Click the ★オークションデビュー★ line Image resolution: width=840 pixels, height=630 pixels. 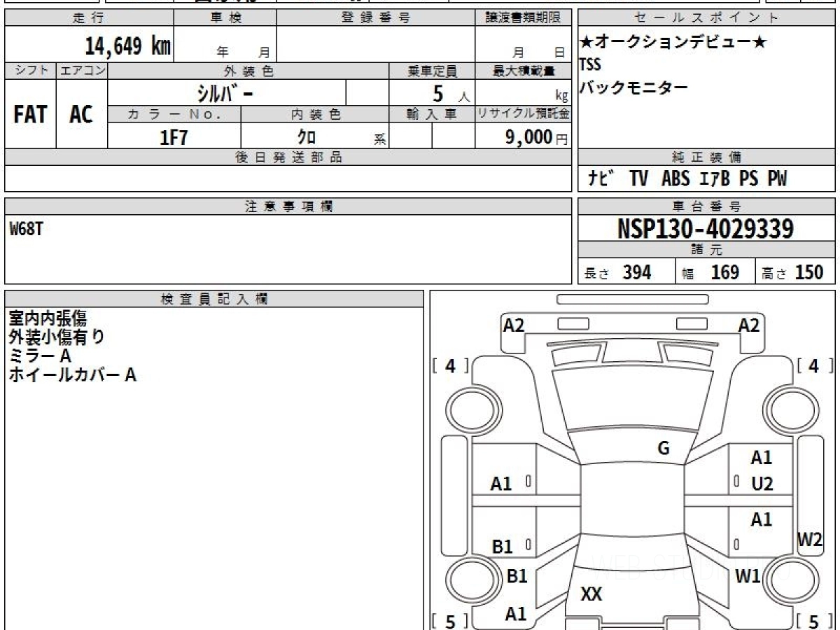(x=673, y=43)
